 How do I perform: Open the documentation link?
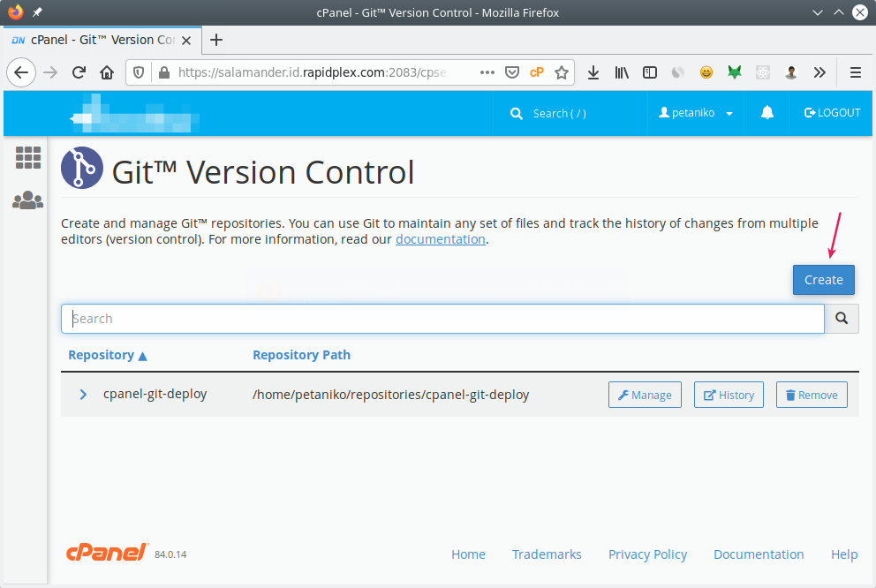point(440,238)
